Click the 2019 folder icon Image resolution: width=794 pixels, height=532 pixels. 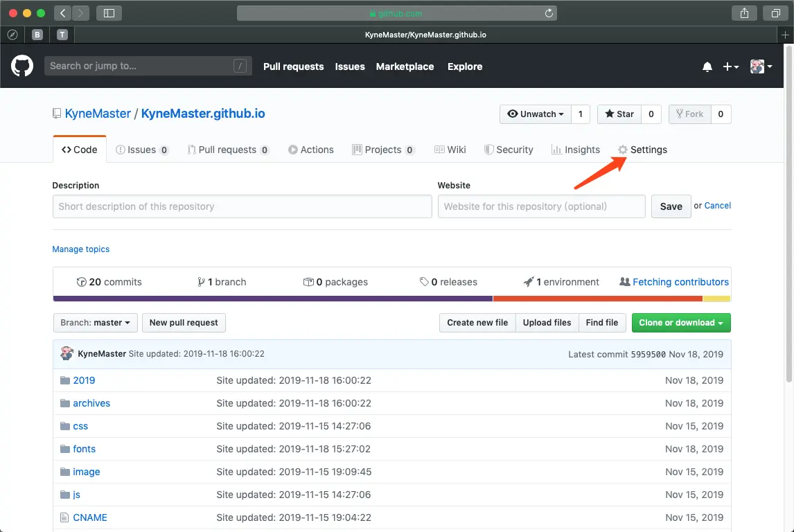(65, 380)
